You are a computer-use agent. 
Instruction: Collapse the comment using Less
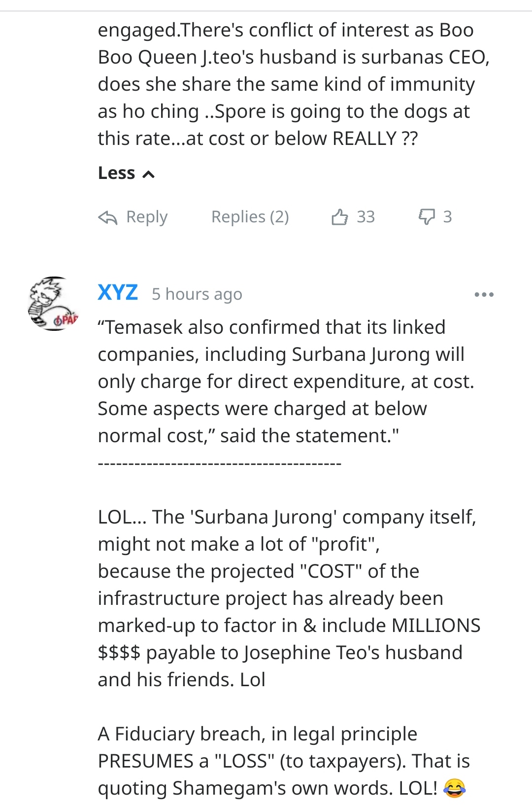click(x=117, y=173)
